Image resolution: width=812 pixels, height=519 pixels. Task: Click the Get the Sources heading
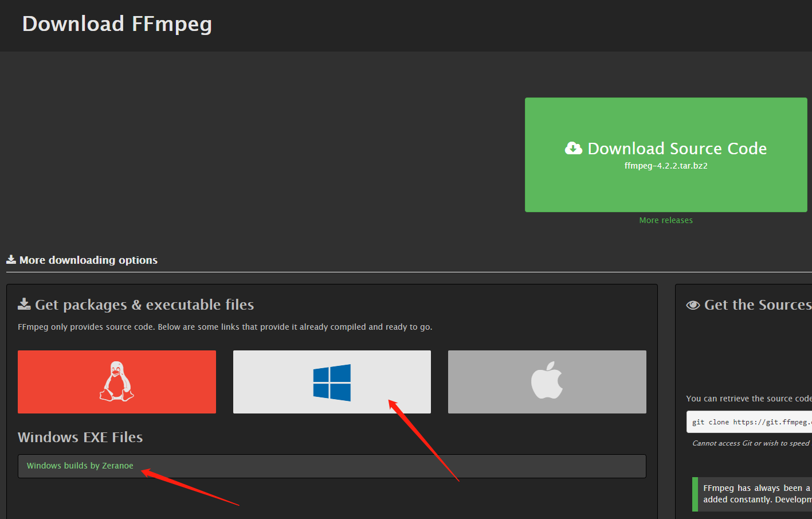click(x=749, y=305)
